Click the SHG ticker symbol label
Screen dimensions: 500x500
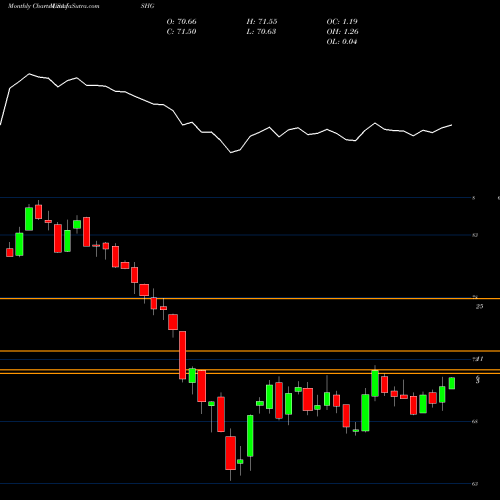click(x=147, y=6)
